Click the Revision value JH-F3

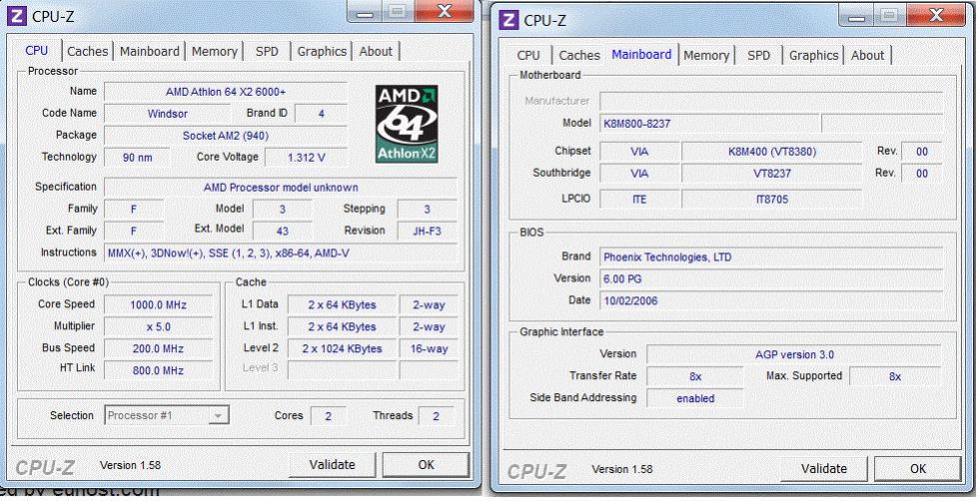click(428, 232)
